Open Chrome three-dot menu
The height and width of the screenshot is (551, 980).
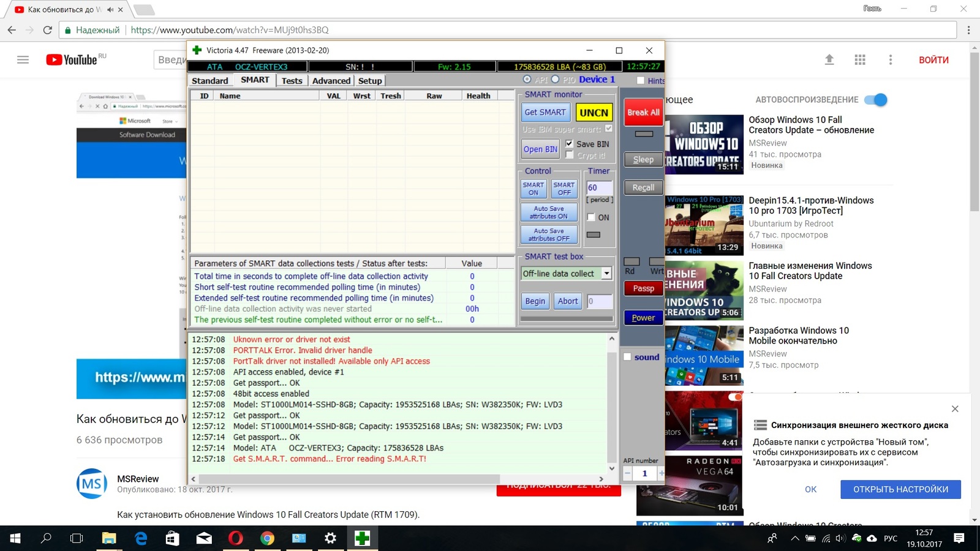click(968, 29)
